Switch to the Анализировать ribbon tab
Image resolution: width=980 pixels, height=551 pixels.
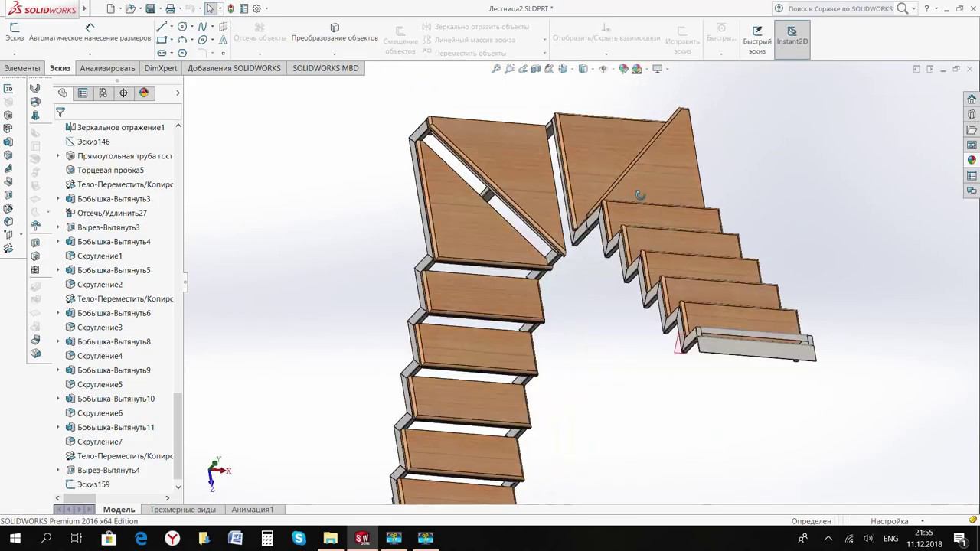point(107,68)
